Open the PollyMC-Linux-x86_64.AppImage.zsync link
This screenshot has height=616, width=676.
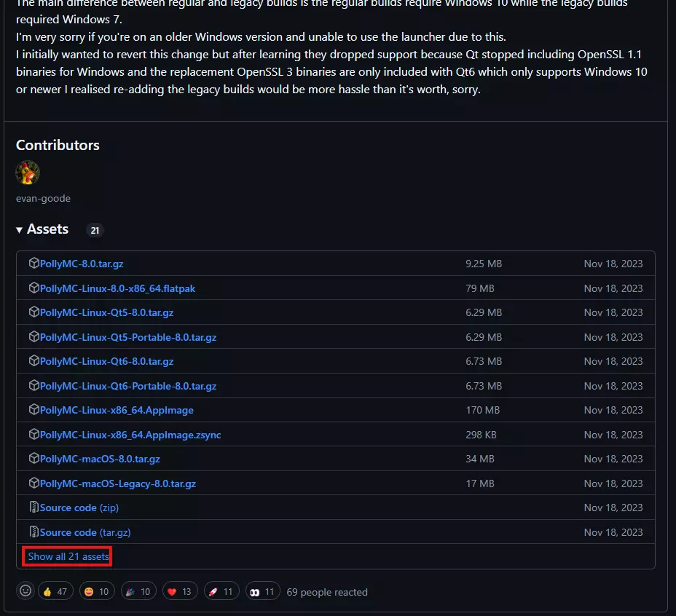130,435
